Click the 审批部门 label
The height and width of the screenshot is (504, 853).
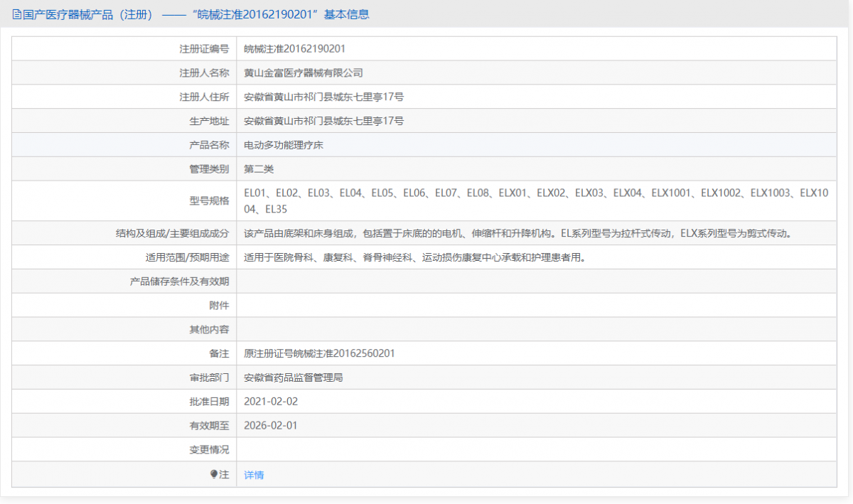[x=209, y=378]
